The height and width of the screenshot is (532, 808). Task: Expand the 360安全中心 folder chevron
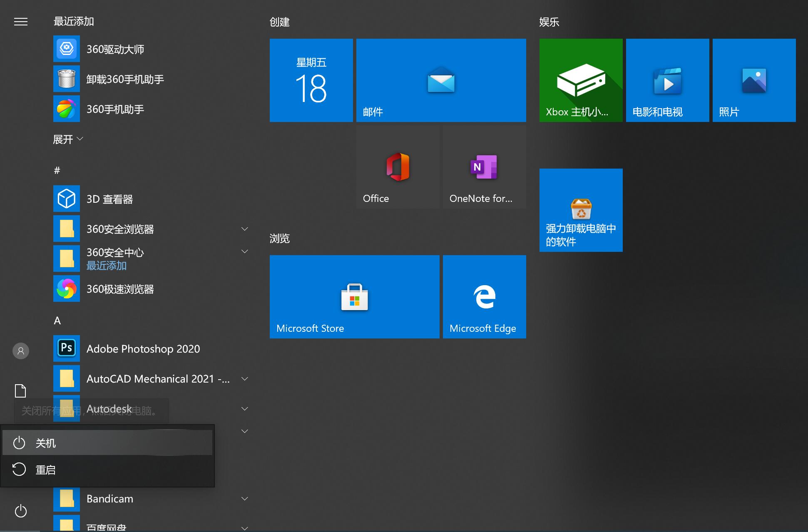245,251
